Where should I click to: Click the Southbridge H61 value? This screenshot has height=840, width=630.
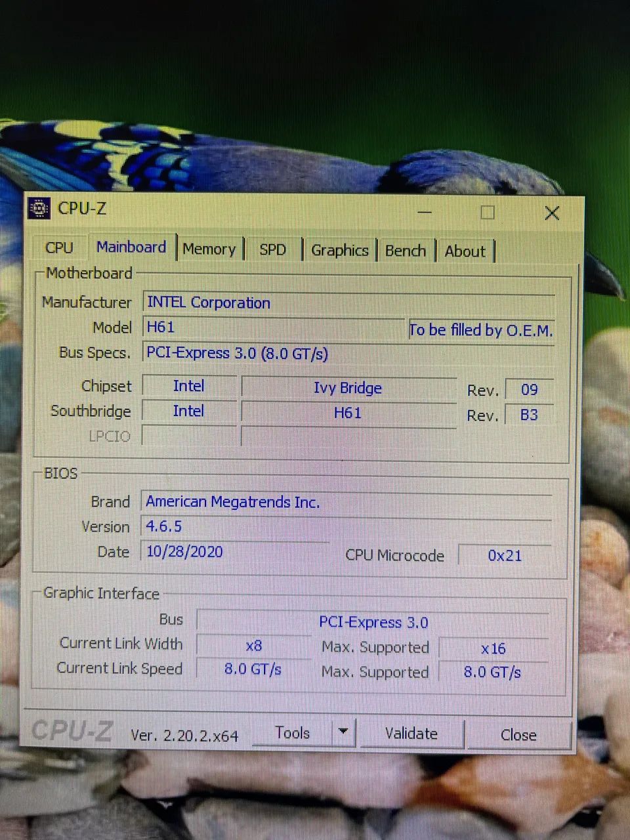tap(348, 413)
